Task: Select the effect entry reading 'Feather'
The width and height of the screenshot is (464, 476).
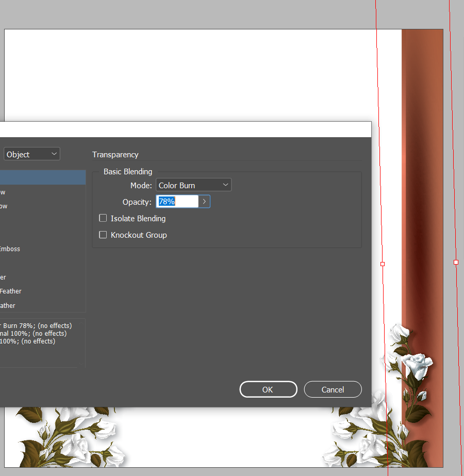Action: [x=11, y=291]
